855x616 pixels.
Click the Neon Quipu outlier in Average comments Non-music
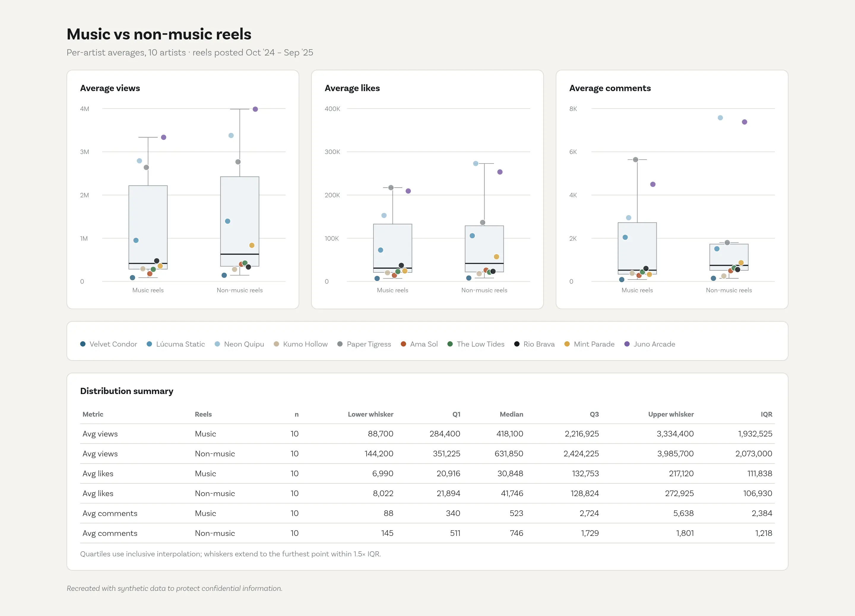pos(721,118)
